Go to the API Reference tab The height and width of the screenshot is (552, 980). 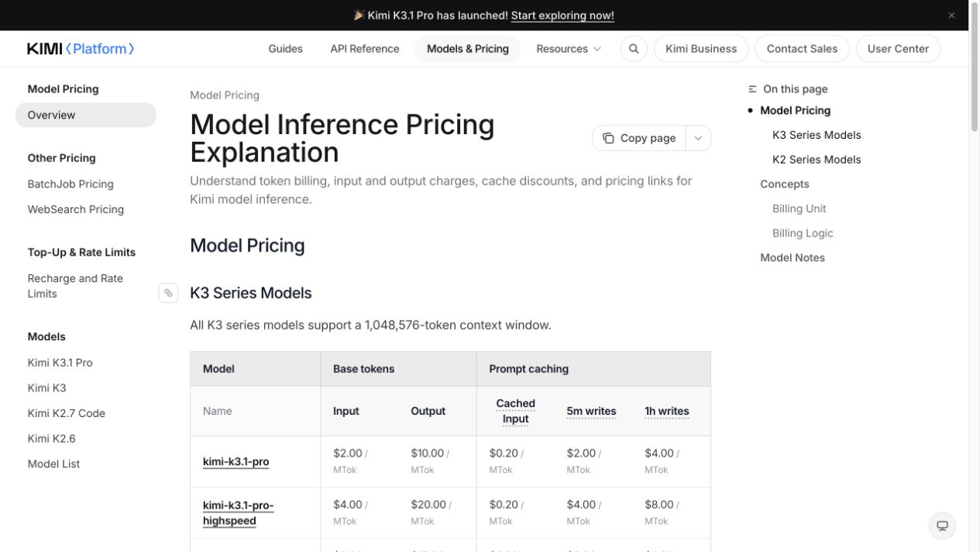point(365,49)
